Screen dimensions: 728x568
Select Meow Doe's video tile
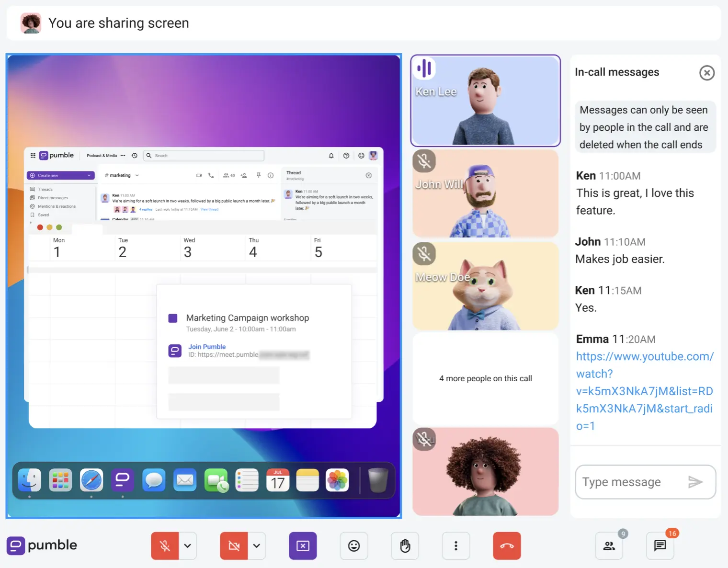[485, 286]
